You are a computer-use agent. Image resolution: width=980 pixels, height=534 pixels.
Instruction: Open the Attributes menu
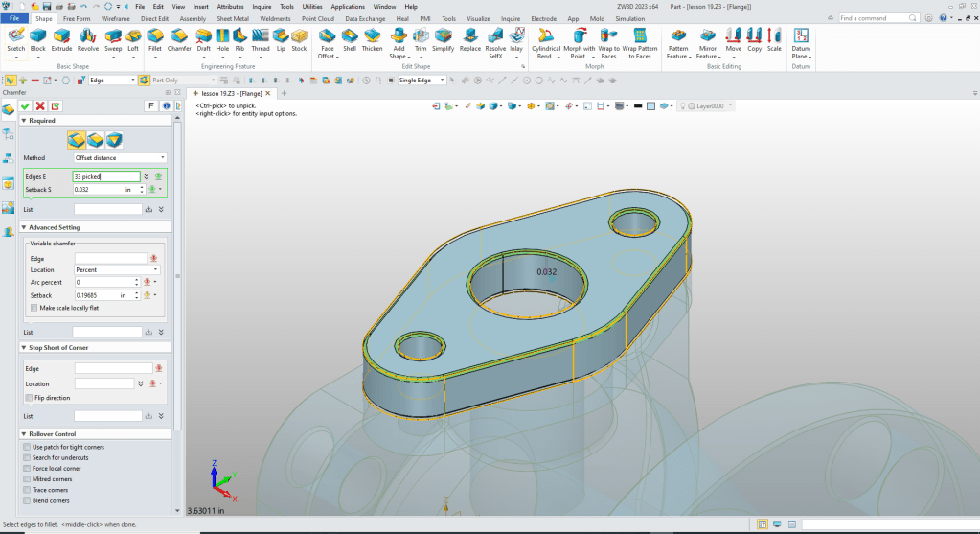(x=230, y=6)
